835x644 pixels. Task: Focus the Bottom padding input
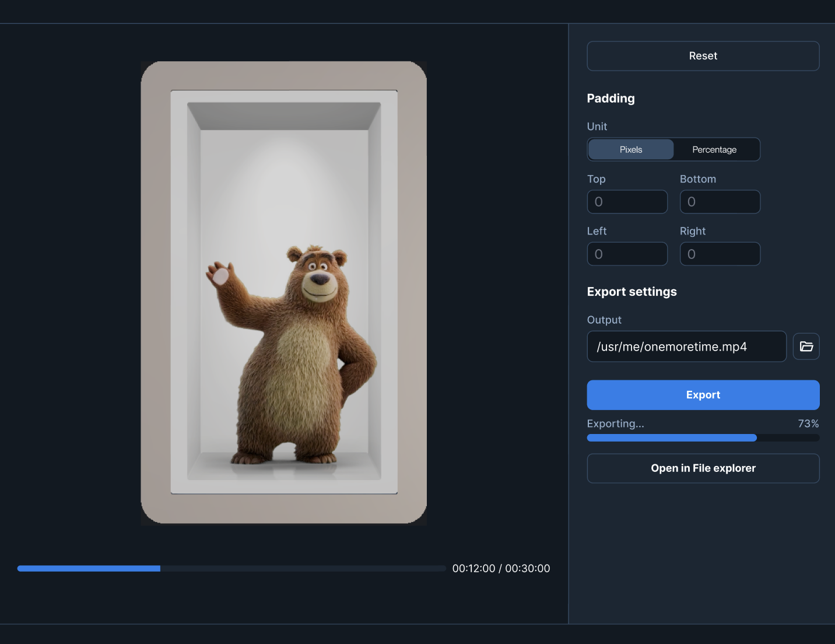click(720, 201)
